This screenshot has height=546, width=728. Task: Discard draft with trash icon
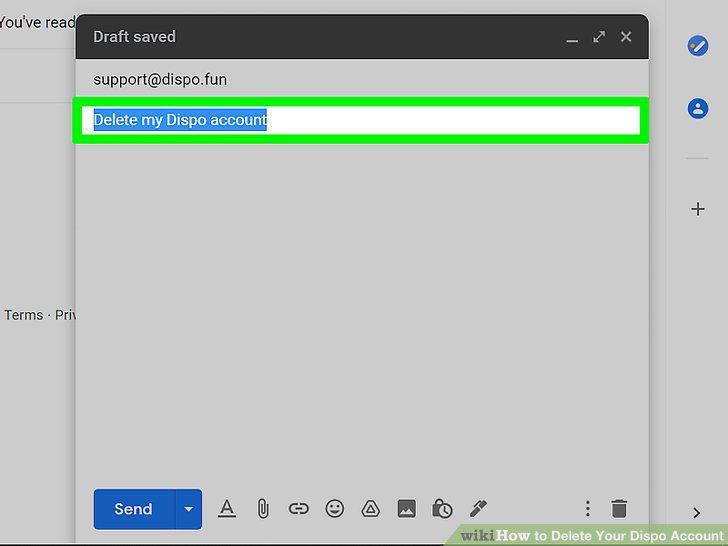tap(619, 509)
